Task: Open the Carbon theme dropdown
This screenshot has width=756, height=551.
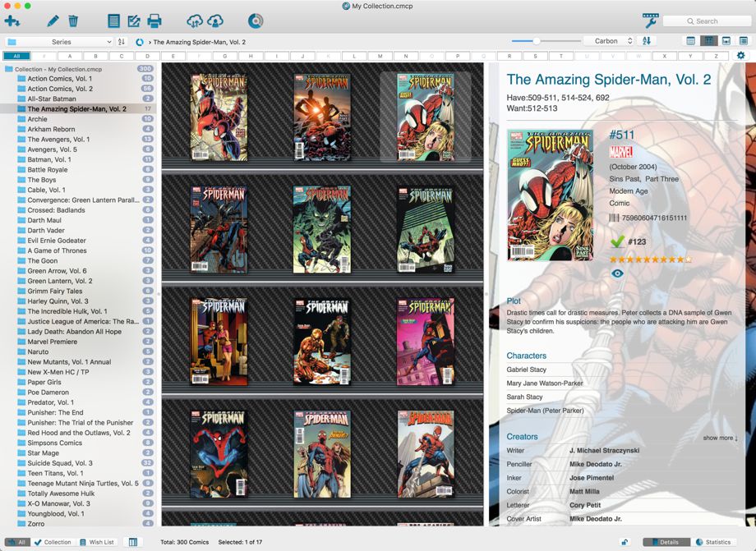Action: pos(608,41)
